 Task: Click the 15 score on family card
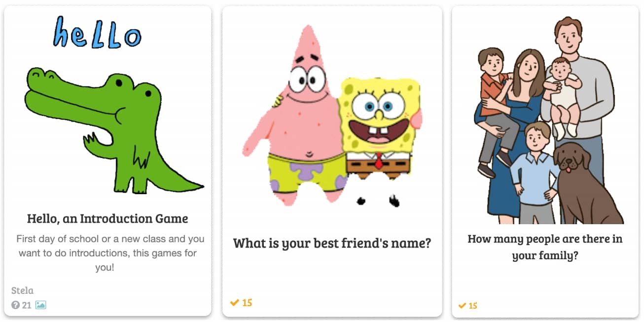pos(473,306)
